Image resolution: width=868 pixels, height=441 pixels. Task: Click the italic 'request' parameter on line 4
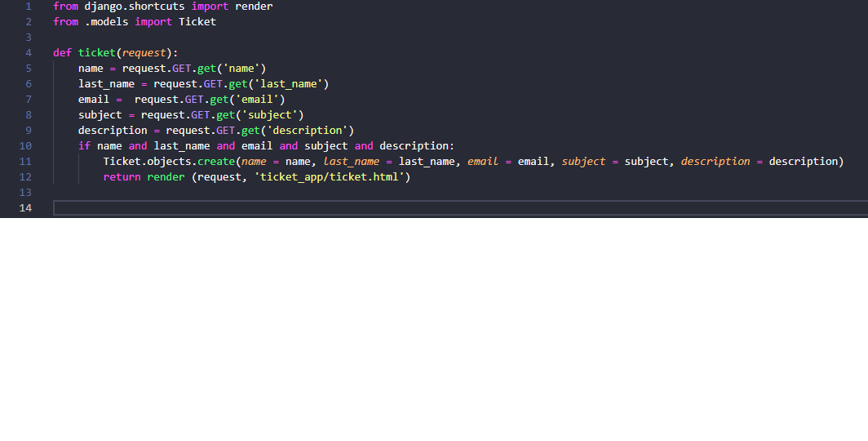[x=144, y=53]
